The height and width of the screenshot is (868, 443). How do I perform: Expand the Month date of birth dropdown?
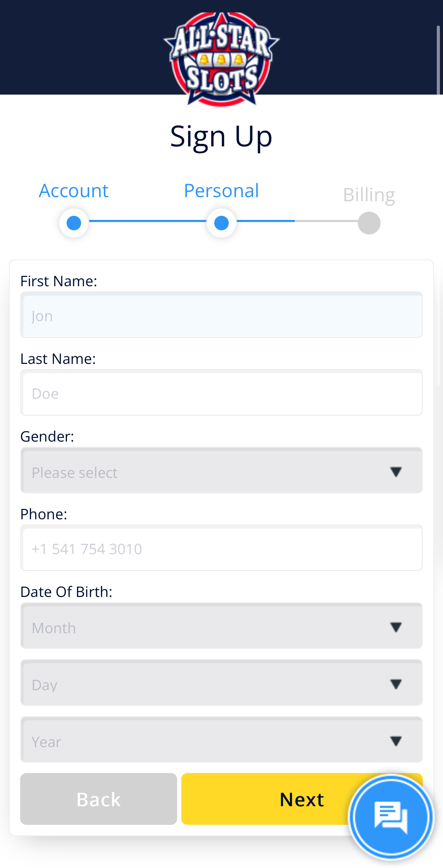(221, 626)
